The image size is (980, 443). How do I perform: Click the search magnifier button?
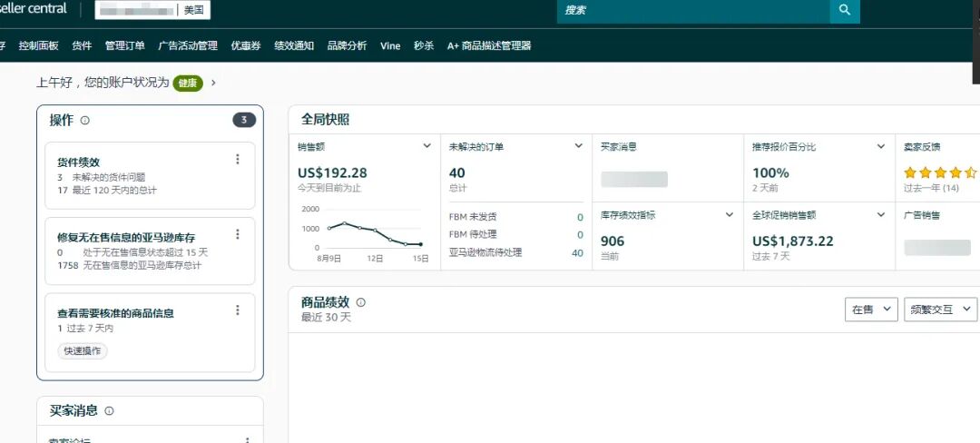(x=845, y=10)
